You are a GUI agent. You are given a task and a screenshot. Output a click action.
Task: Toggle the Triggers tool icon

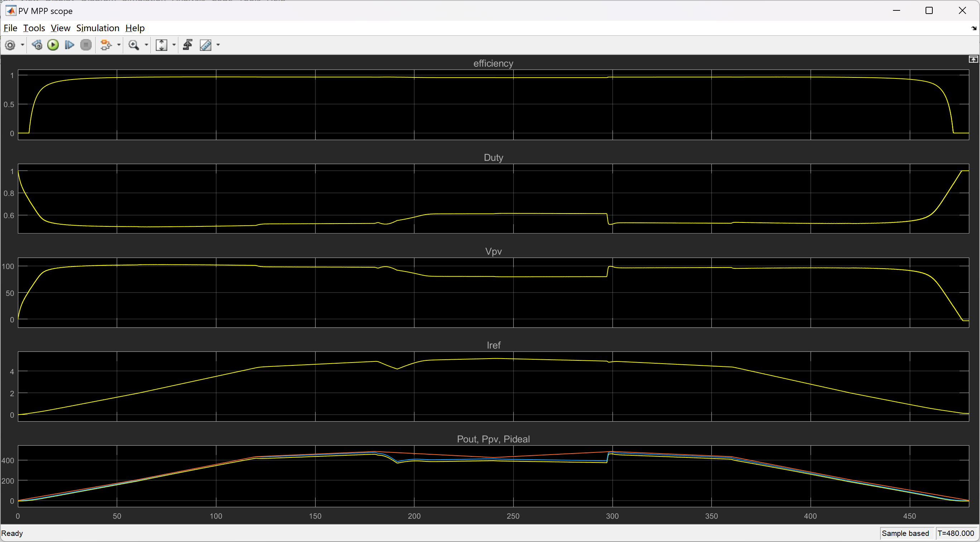(x=188, y=45)
